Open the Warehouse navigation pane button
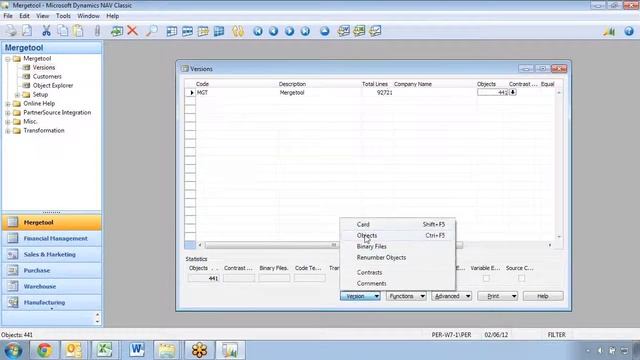Viewport: 640px width, 360px height. 51,287
